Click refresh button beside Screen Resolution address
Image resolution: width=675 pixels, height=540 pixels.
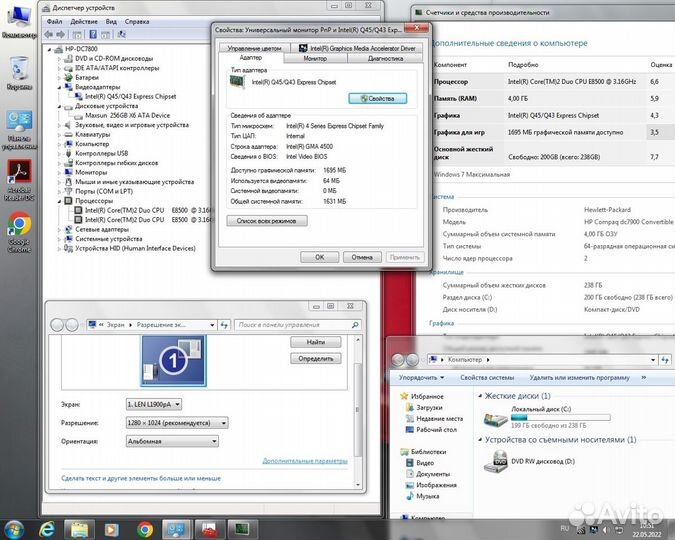point(224,325)
